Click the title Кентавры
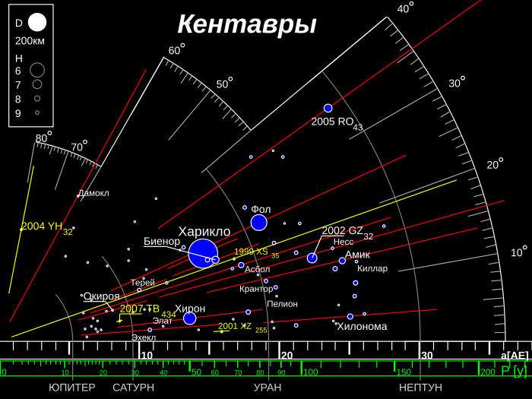Viewport: 532px width, 399px height. tap(247, 25)
